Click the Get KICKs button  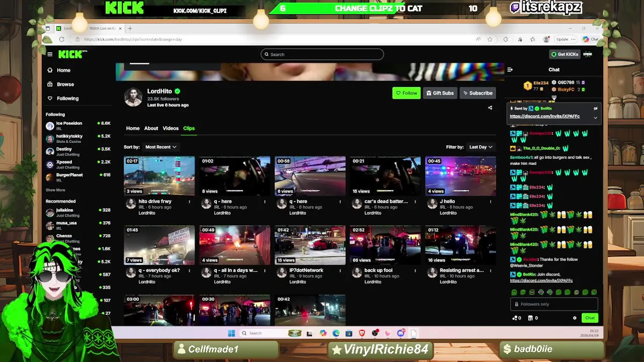click(x=565, y=54)
